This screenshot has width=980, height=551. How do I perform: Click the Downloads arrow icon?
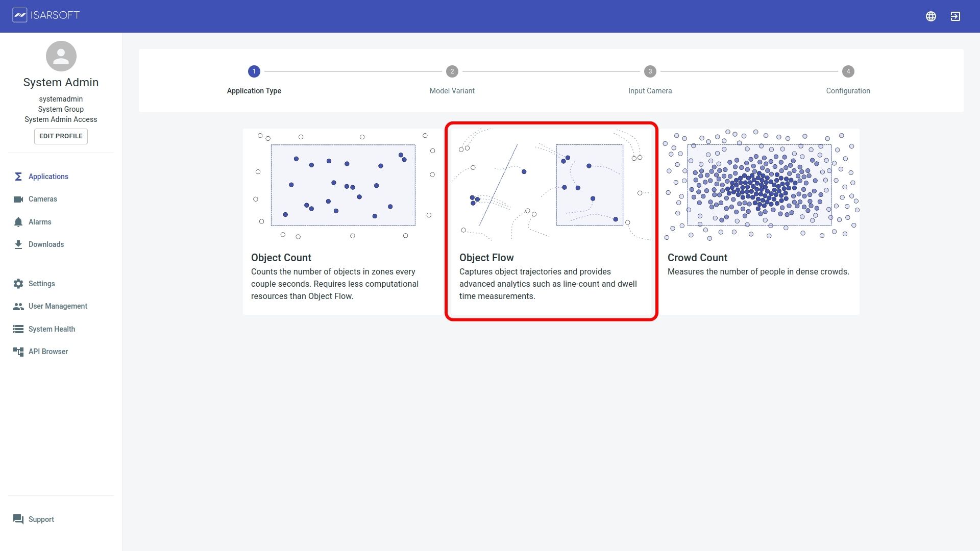(18, 244)
